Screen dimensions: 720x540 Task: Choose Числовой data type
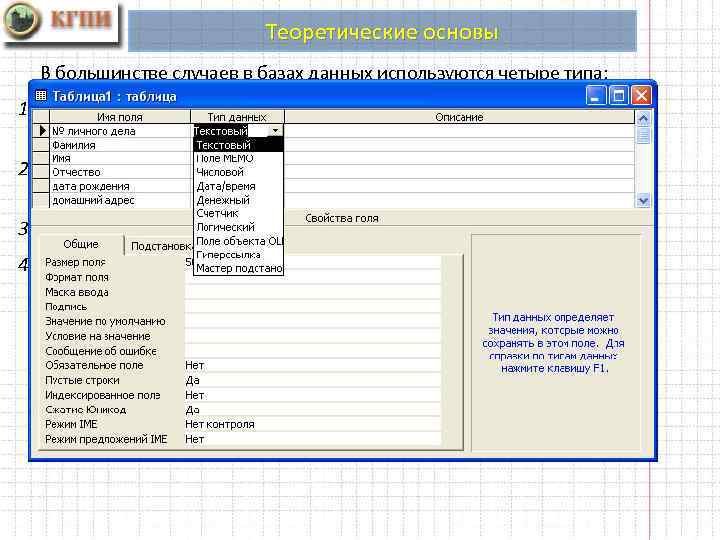coord(238,172)
